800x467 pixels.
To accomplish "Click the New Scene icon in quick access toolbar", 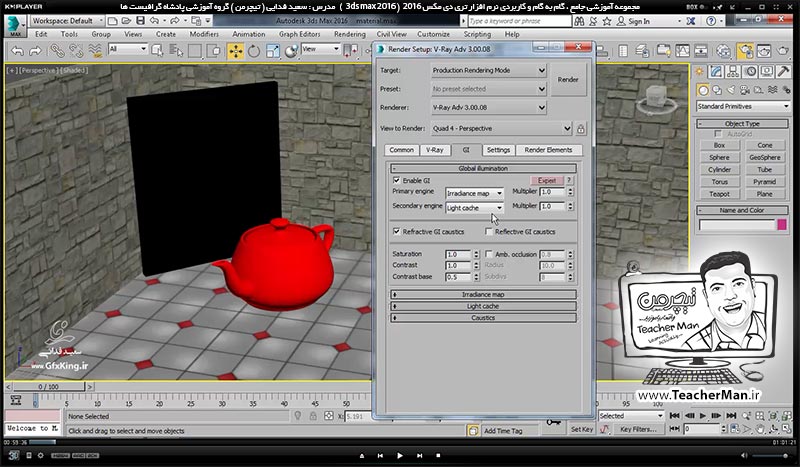I will [x=113, y=21].
